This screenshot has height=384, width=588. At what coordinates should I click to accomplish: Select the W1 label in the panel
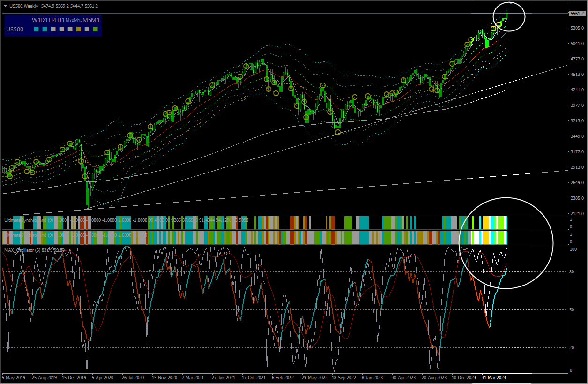click(36, 20)
